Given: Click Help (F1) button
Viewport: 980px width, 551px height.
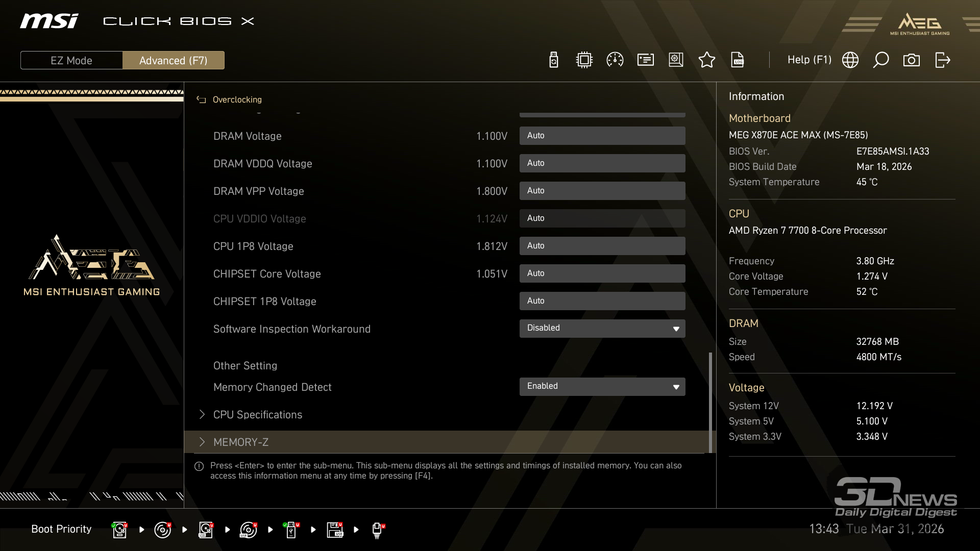Looking at the screenshot, I should click(809, 60).
